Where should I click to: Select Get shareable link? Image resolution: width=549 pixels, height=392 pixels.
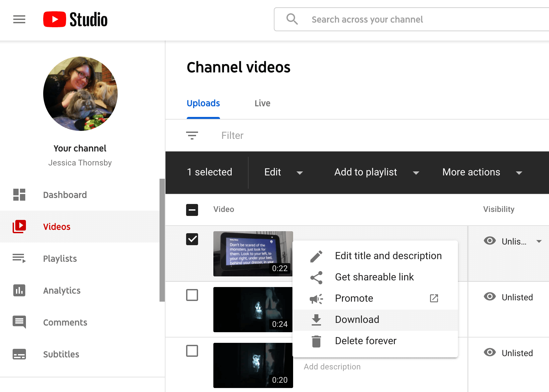[x=374, y=277]
